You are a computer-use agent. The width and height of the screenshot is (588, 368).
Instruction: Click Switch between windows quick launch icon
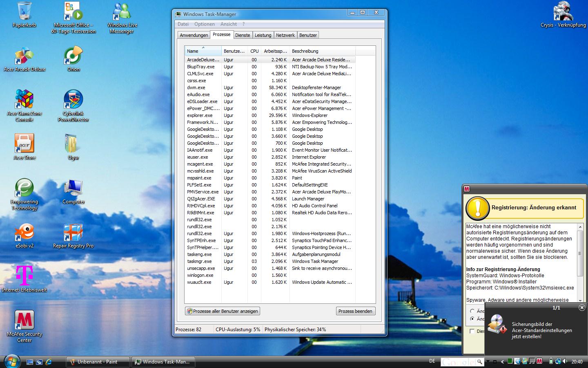tap(39, 362)
